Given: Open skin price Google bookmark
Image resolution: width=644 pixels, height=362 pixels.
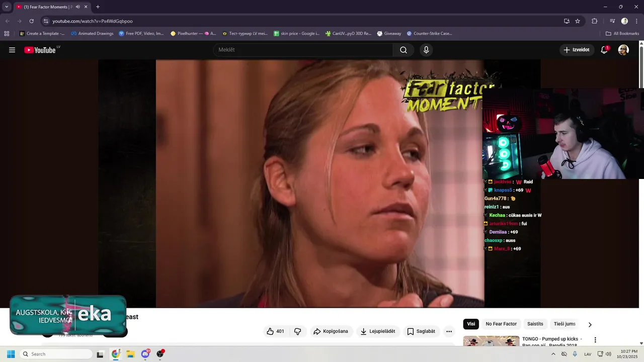Looking at the screenshot, I should coord(297,34).
